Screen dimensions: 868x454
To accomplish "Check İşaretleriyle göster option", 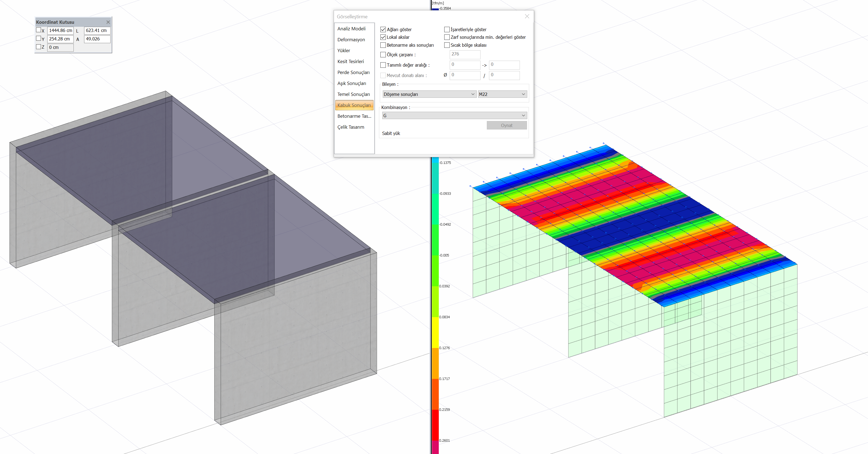I will [447, 29].
